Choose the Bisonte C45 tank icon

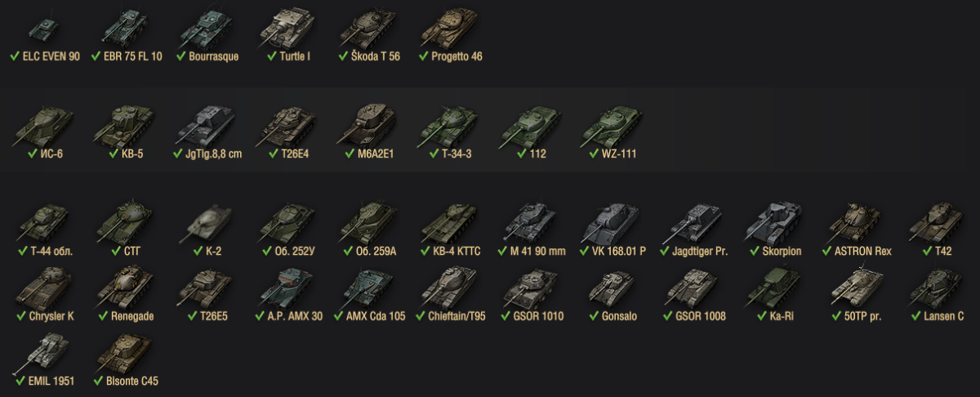pos(125,351)
